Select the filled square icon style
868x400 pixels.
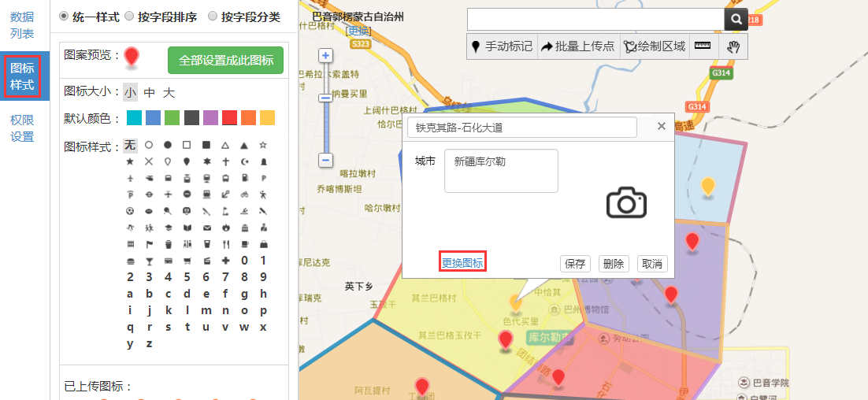coord(206,145)
